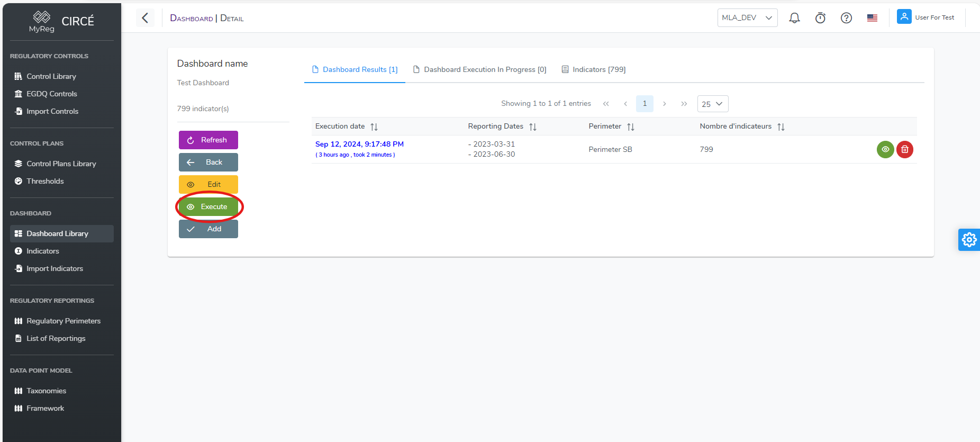View result using green eye icon

point(885,149)
